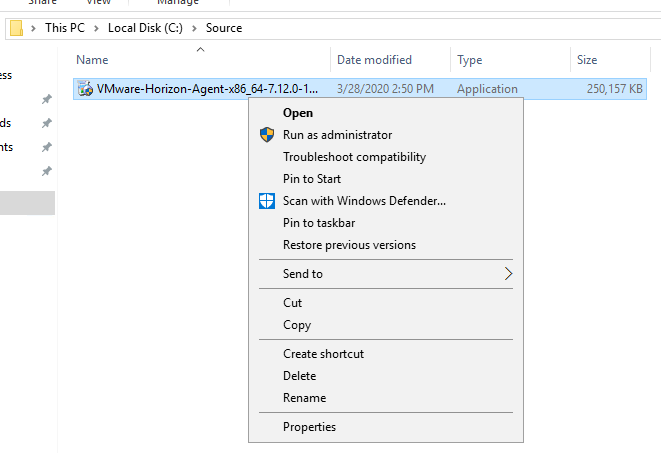
Task: Click the Windows Defender shield icon
Action: tap(266, 201)
